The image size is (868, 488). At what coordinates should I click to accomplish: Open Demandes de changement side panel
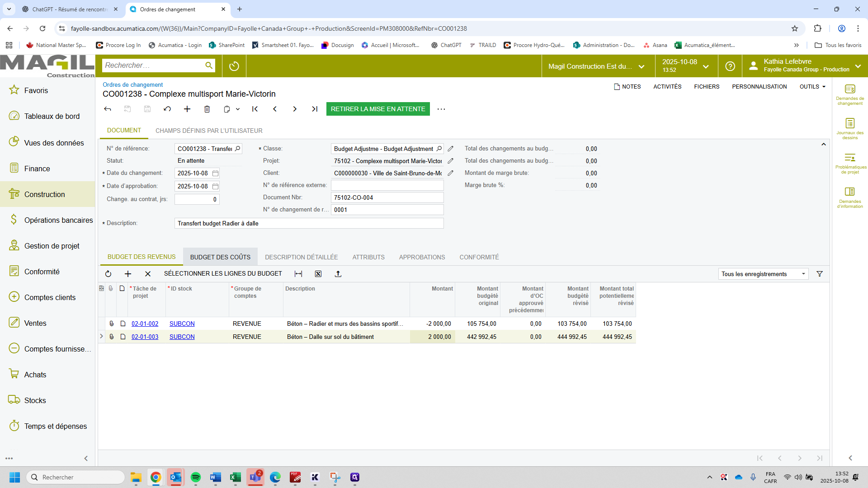point(850,95)
